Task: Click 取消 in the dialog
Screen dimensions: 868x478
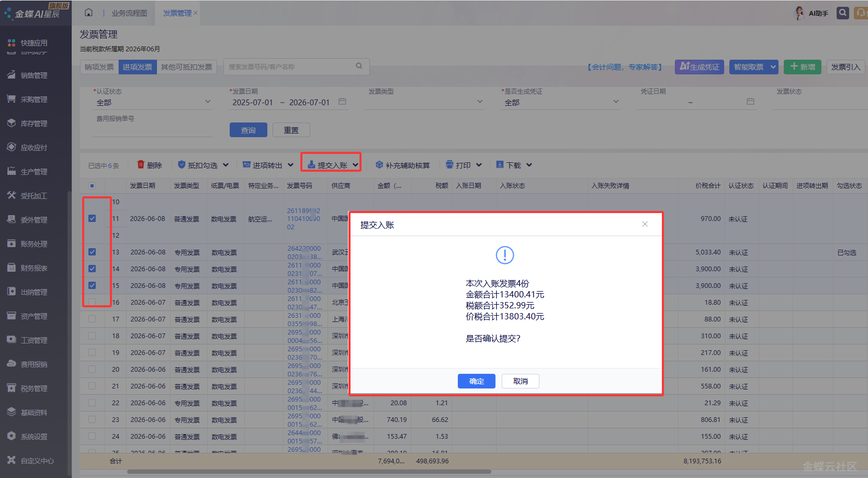Action: [520, 381]
